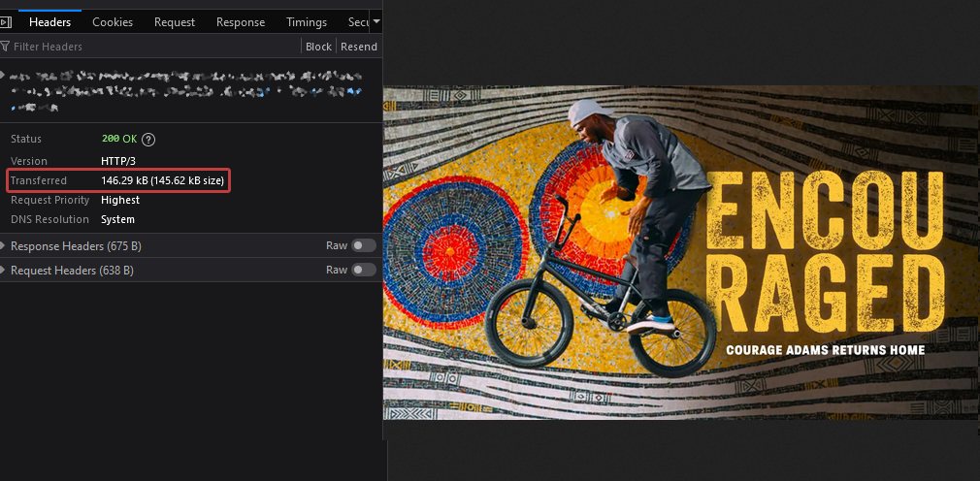The width and height of the screenshot is (980, 481).
Task: Click the Block button
Action: pos(319,47)
